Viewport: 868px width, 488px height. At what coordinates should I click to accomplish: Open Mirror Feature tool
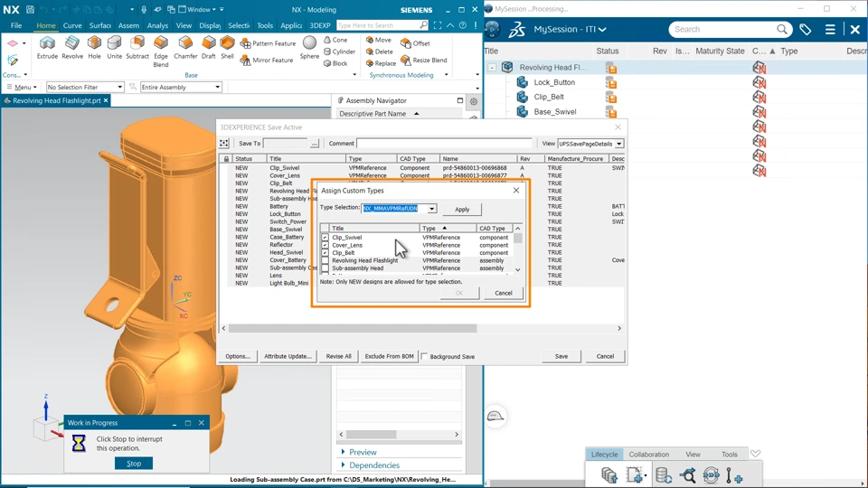coord(267,60)
